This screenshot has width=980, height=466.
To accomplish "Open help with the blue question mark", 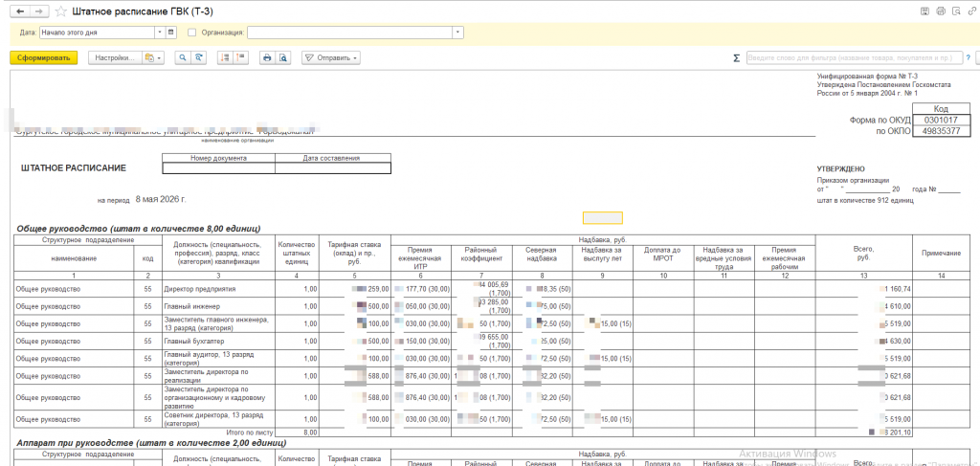I will (968, 57).
